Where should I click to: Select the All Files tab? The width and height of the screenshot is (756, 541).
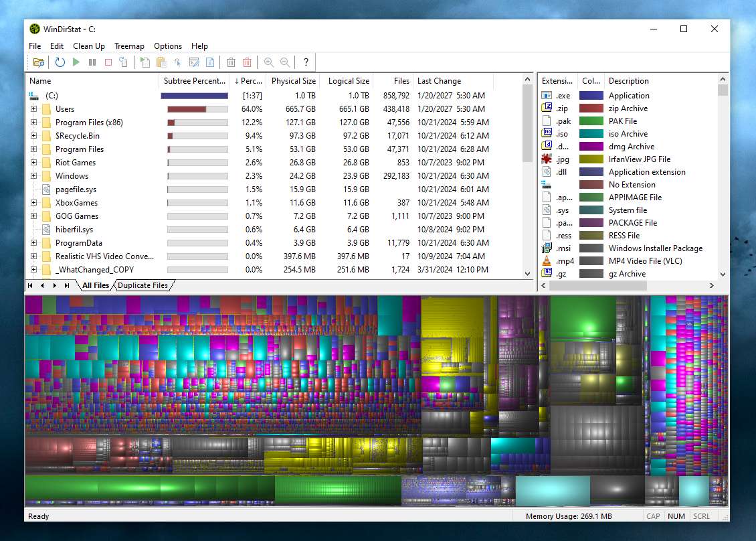(96, 285)
